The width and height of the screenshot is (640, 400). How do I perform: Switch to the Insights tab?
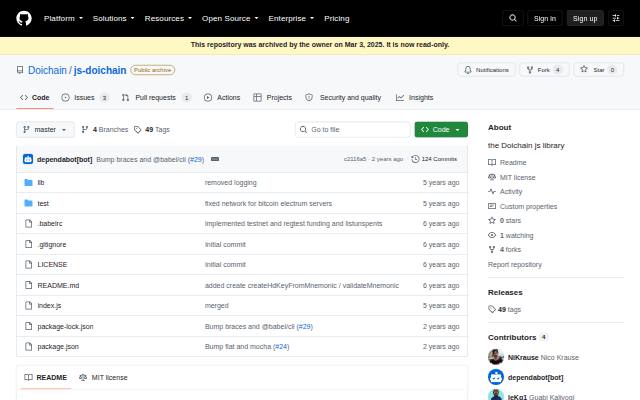point(414,98)
